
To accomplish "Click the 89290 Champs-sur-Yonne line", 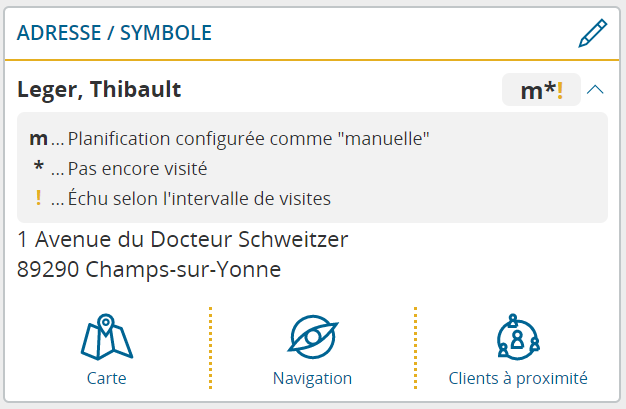I will coord(149,270).
